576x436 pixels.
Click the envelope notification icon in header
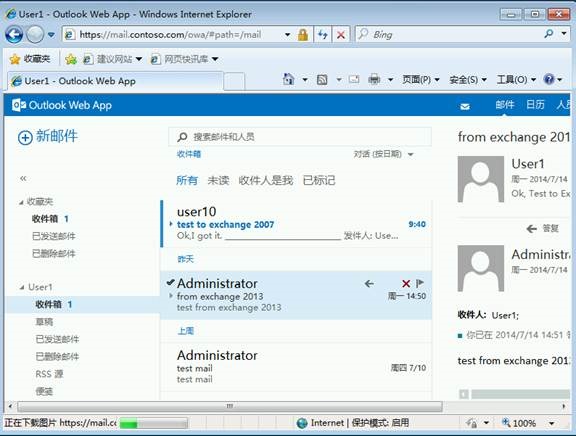pyautogui.click(x=465, y=107)
